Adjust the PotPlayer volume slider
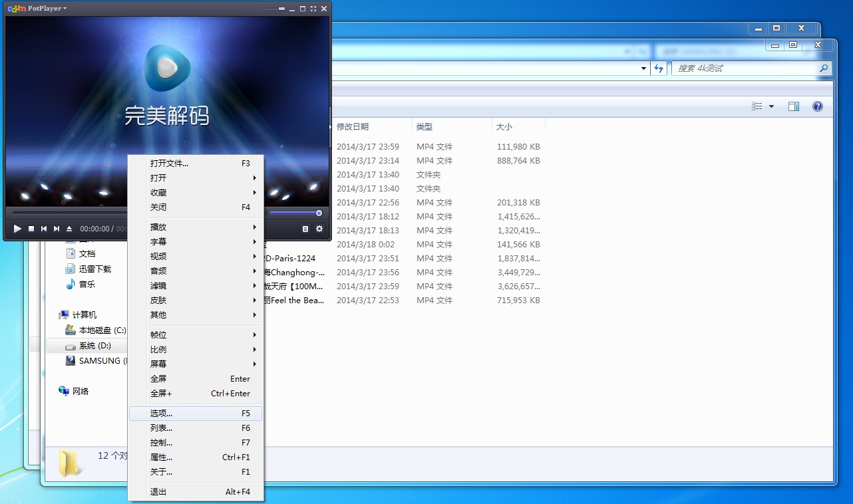The image size is (853, 504). (x=296, y=213)
